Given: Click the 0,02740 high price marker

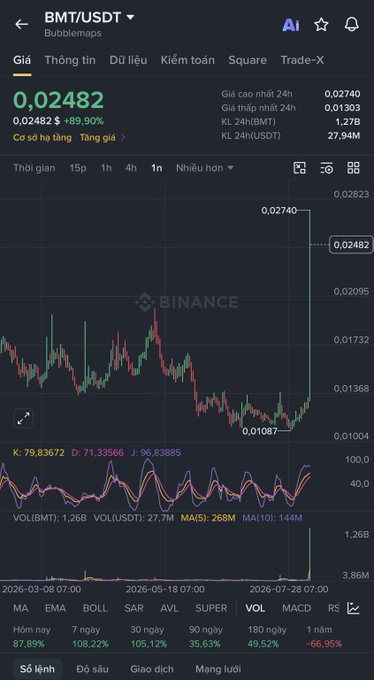Looking at the screenshot, I should coord(279,210).
